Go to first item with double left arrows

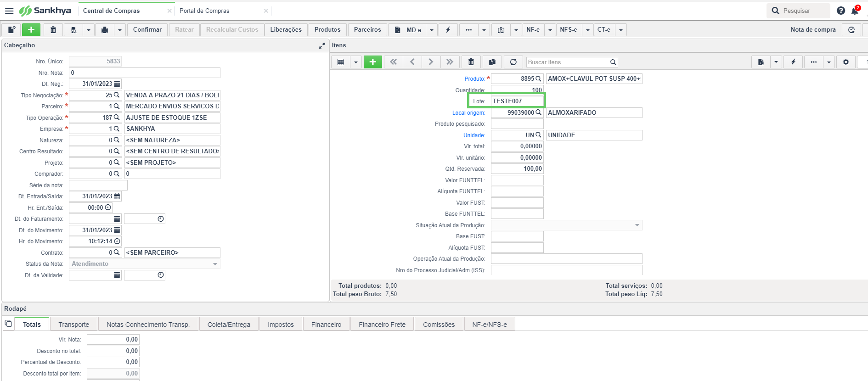[x=394, y=62]
